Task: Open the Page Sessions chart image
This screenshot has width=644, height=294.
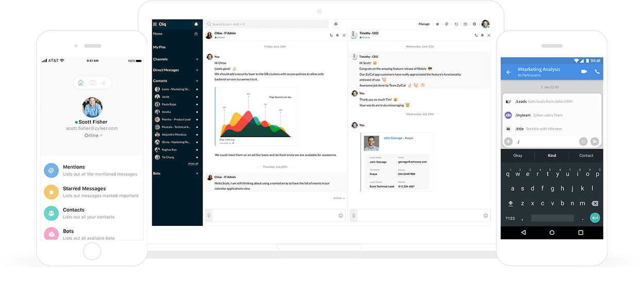Action: [x=256, y=116]
